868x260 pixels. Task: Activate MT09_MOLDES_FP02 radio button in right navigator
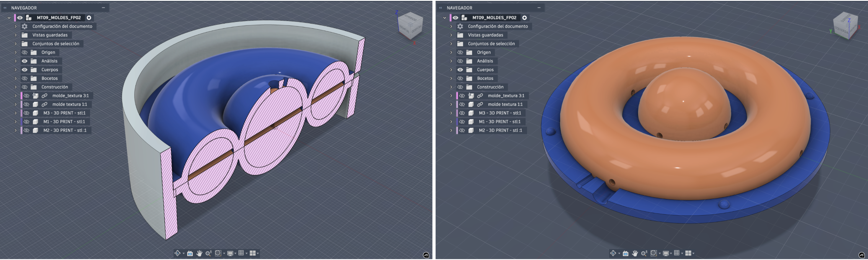[x=524, y=18]
